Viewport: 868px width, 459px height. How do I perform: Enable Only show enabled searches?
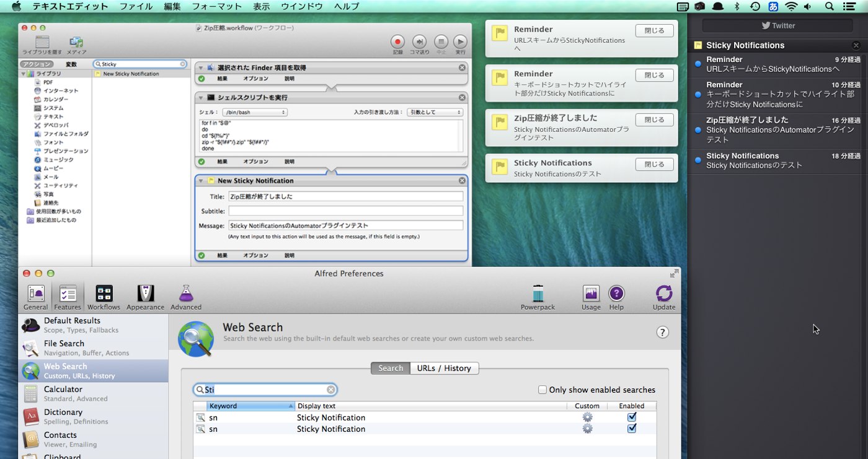[542, 390]
